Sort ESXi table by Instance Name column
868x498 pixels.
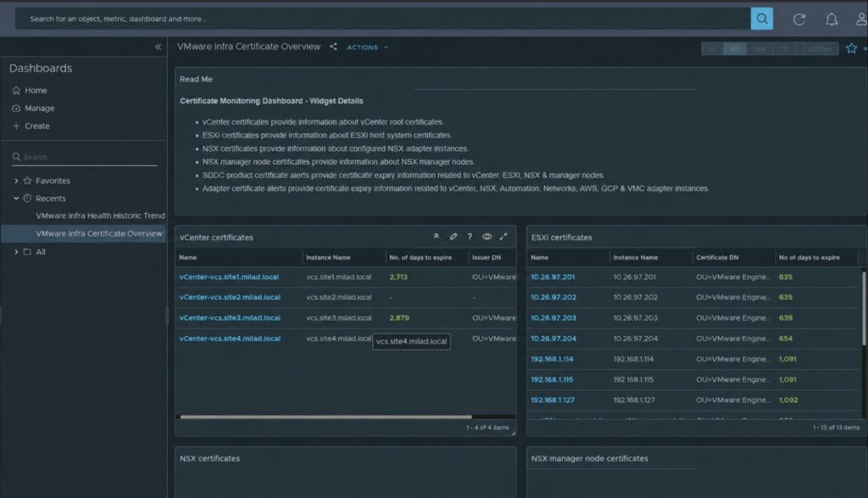pos(636,258)
